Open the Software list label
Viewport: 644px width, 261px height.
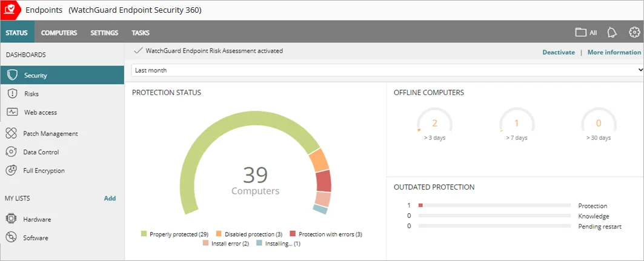(35, 237)
